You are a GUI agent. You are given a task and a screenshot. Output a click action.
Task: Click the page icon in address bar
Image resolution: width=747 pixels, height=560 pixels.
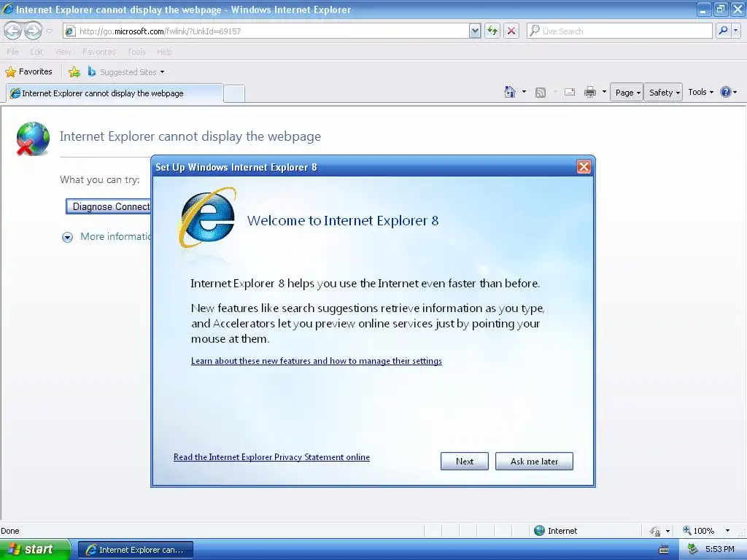click(x=70, y=31)
